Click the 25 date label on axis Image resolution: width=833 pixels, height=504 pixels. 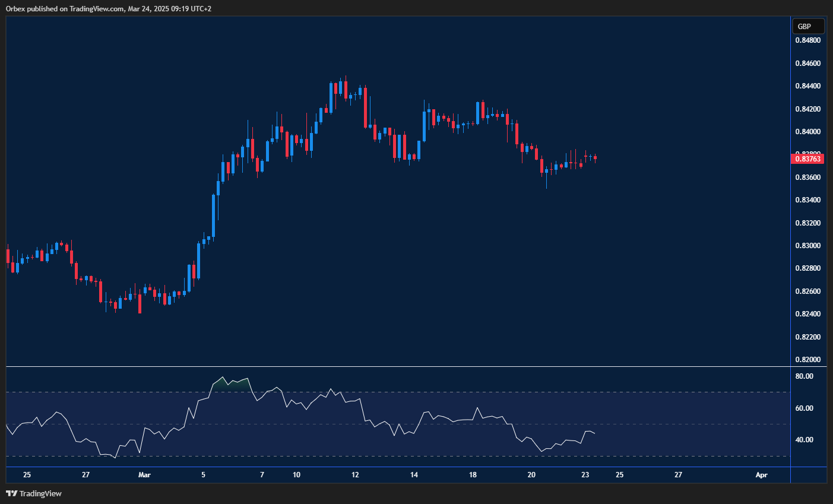tap(27, 475)
